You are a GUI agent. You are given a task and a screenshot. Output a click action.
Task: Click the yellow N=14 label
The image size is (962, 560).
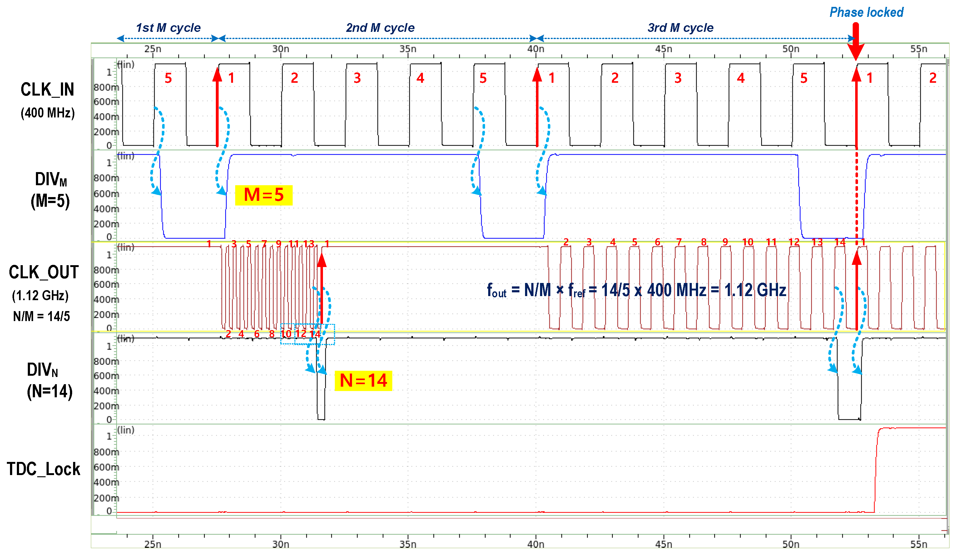click(363, 381)
